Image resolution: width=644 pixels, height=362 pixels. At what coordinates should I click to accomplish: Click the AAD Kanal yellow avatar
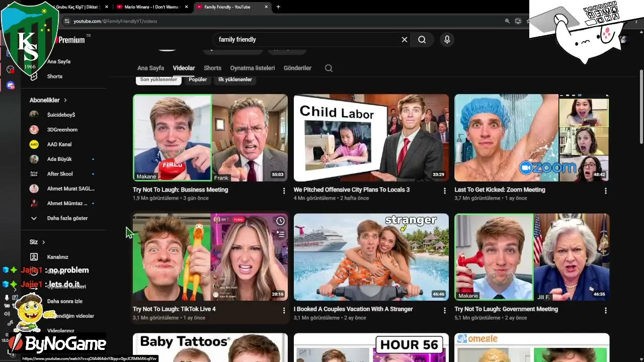[x=34, y=144]
